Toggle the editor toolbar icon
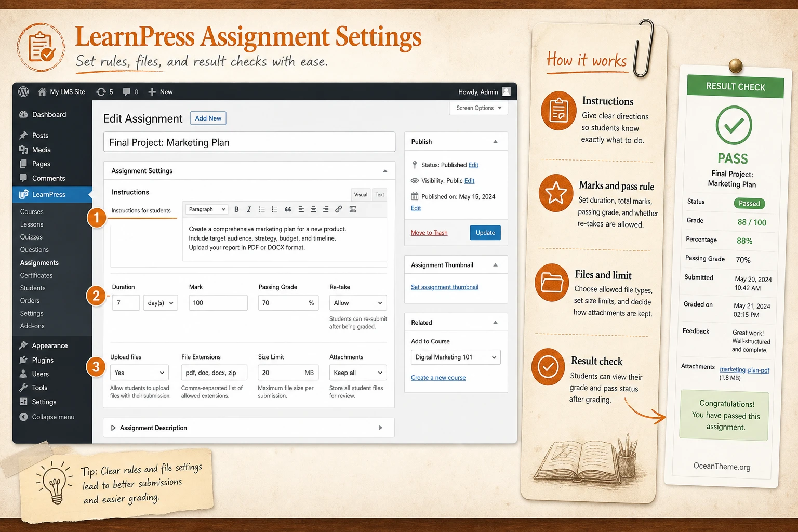 click(x=353, y=209)
